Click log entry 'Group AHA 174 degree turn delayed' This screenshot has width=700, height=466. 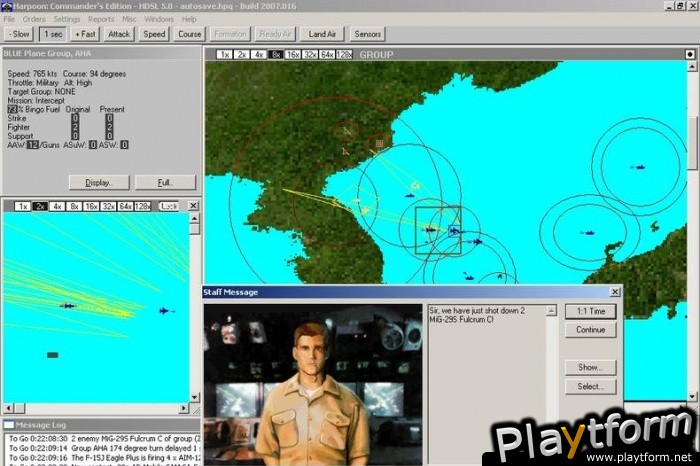tap(104, 448)
